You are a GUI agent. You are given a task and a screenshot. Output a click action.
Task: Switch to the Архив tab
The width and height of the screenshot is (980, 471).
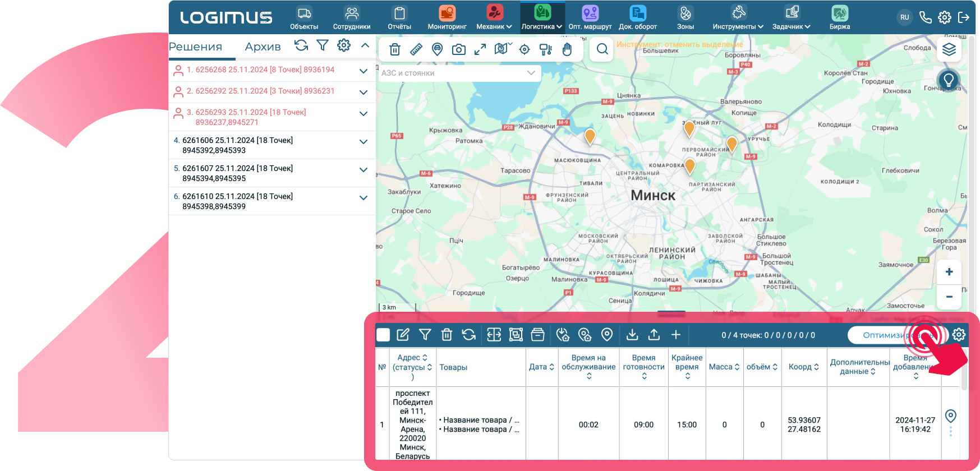pyautogui.click(x=263, y=47)
